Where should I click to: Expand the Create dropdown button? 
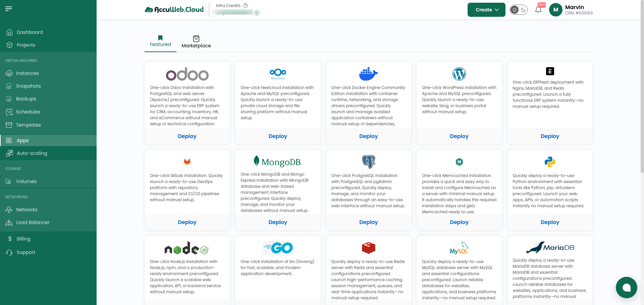click(x=486, y=10)
